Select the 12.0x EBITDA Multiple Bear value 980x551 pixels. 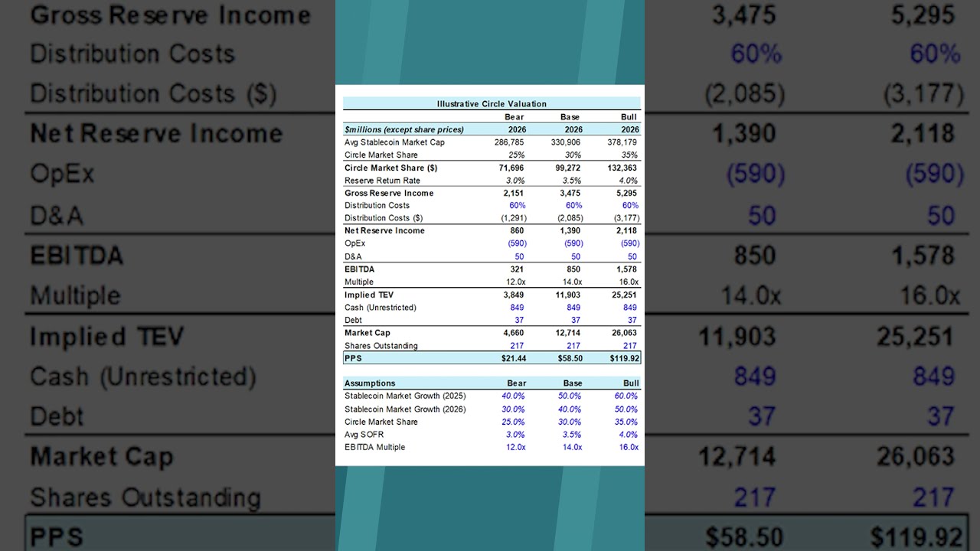(x=516, y=447)
